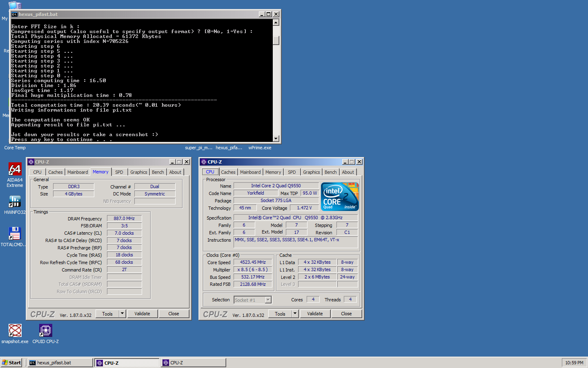
Task: Open Graphics tab in right CPU-Z window
Action: tap(312, 172)
